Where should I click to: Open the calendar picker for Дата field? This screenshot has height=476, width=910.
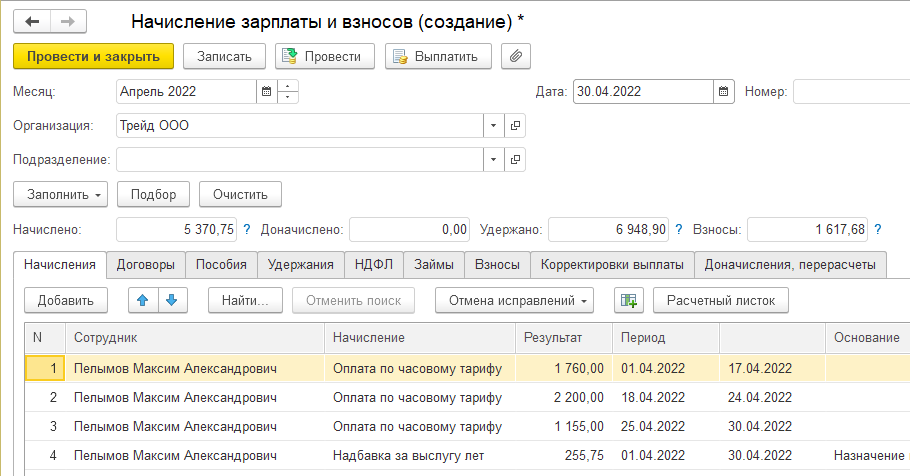[724, 91]
